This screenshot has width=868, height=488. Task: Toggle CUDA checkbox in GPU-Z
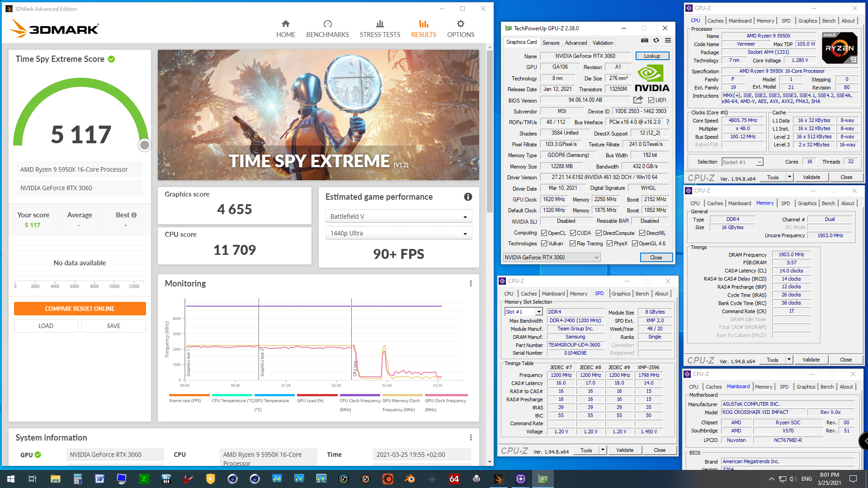click(573, 233)
